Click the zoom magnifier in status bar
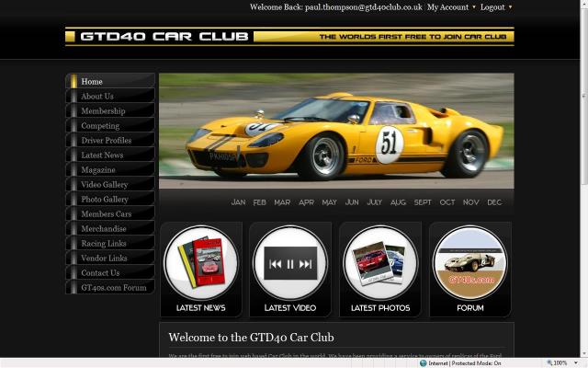588x368 pixels. (549, 363)
